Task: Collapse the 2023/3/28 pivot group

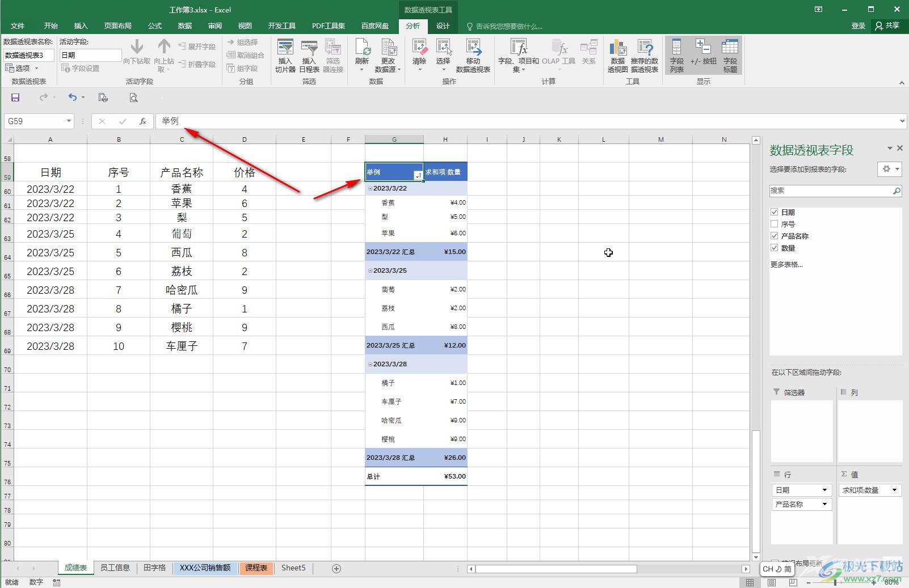Action: point(370,364)
